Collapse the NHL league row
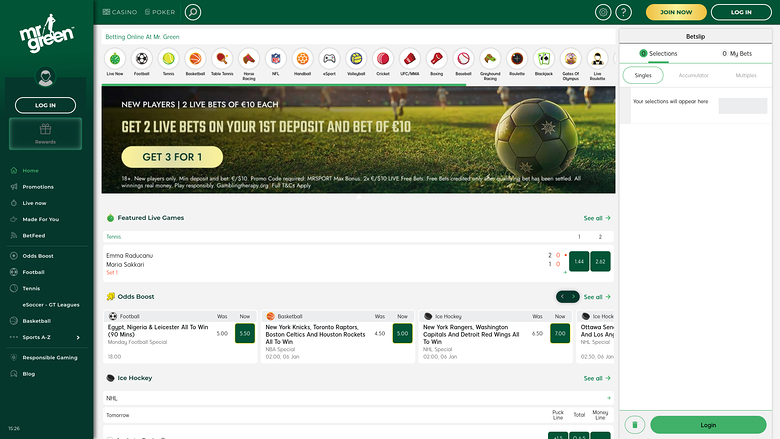 [609, 398]
